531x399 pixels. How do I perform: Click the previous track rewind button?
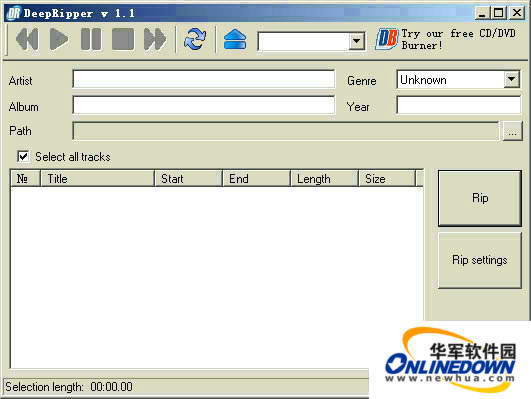(27, 39)
